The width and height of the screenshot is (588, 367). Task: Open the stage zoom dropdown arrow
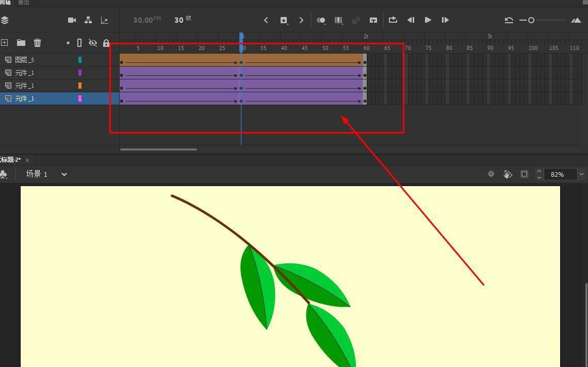tap(582, 174)
